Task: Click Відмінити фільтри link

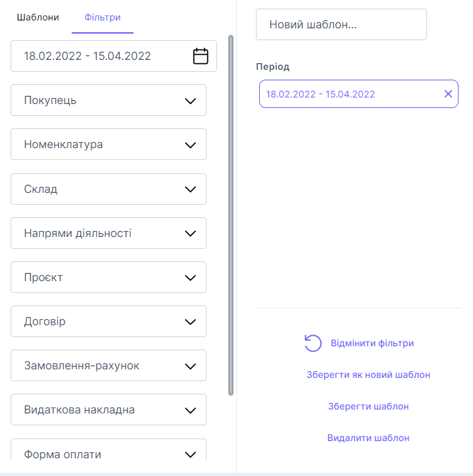Action: click(x=372, y=343)
